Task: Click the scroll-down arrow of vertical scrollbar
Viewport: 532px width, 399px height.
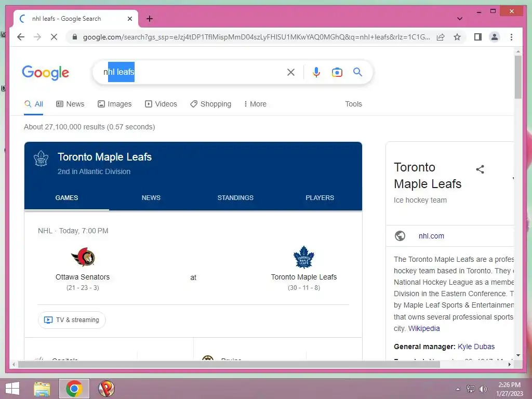Action: (518, 355)
